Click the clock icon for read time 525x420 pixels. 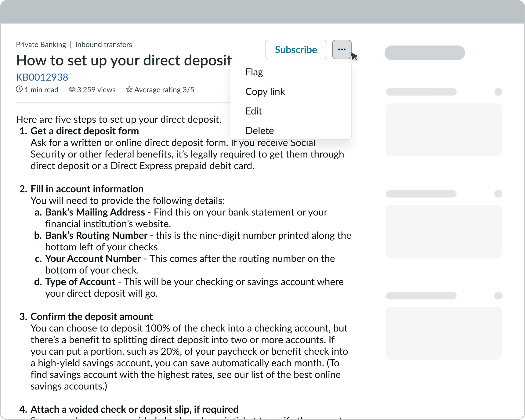(19, 89)
